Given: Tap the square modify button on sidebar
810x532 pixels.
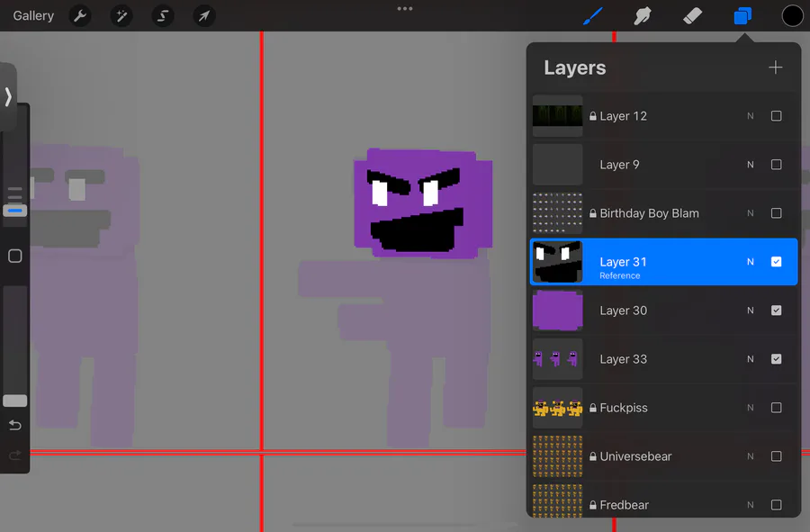Looking at the screenshot, I should [15, 257].
